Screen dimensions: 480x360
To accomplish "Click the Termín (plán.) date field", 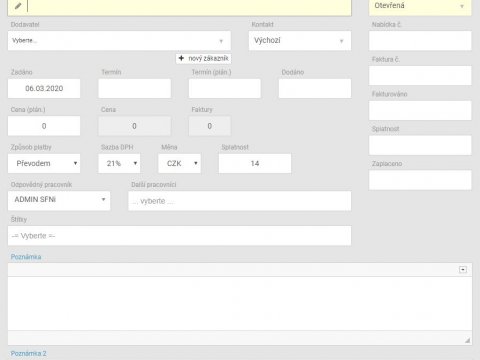I will 225,88.
